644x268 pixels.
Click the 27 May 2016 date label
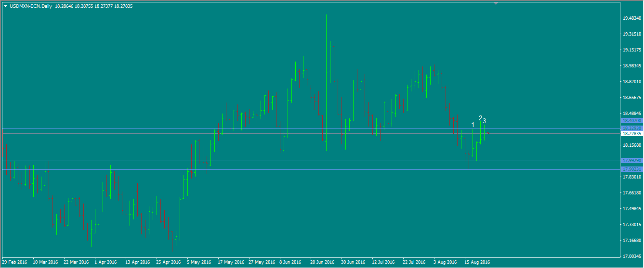pos(261,263)
